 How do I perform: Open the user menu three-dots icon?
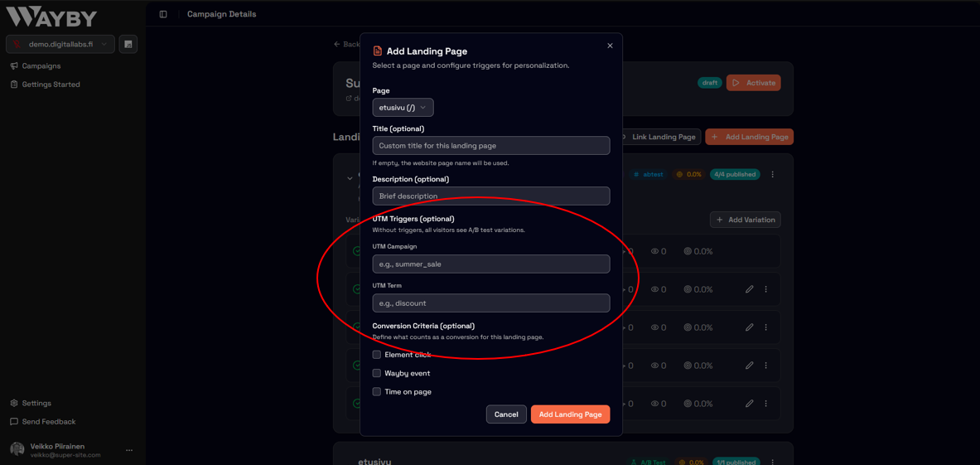pyautogui.click(x=129, y=450)
